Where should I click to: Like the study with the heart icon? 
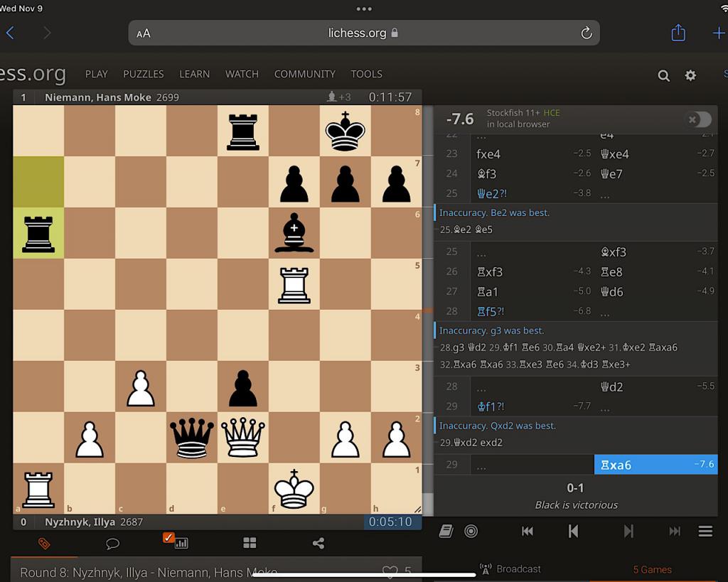click(x=390, y=571)
